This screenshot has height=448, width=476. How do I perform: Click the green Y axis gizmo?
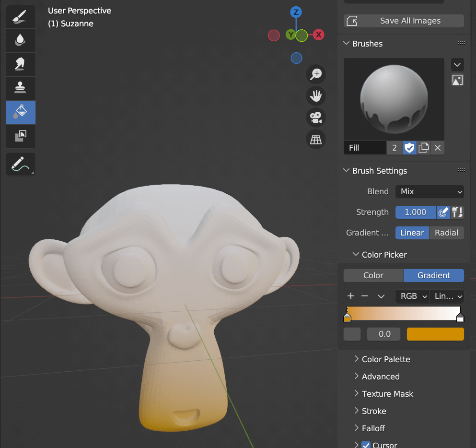pyautogui.click(x=291, y=35)
